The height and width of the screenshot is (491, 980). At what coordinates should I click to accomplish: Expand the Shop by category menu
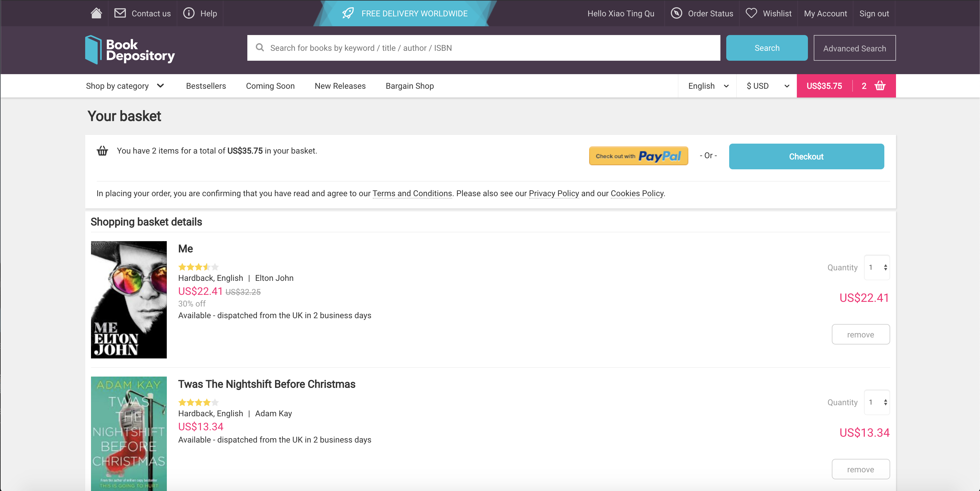(x=125, y=86)
